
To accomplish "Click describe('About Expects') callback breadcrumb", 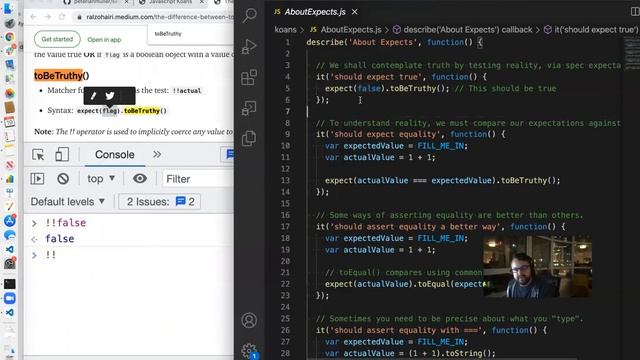I will 468,29.
